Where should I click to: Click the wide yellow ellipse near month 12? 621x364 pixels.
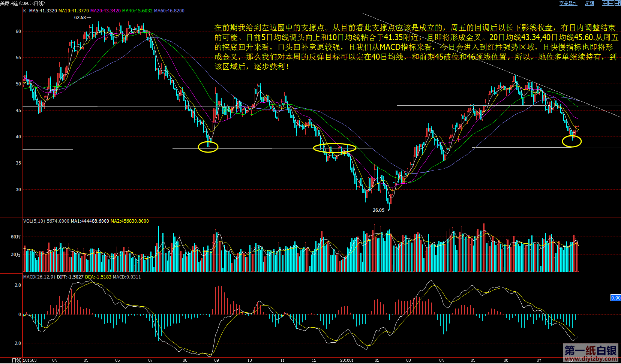(334, 148)
